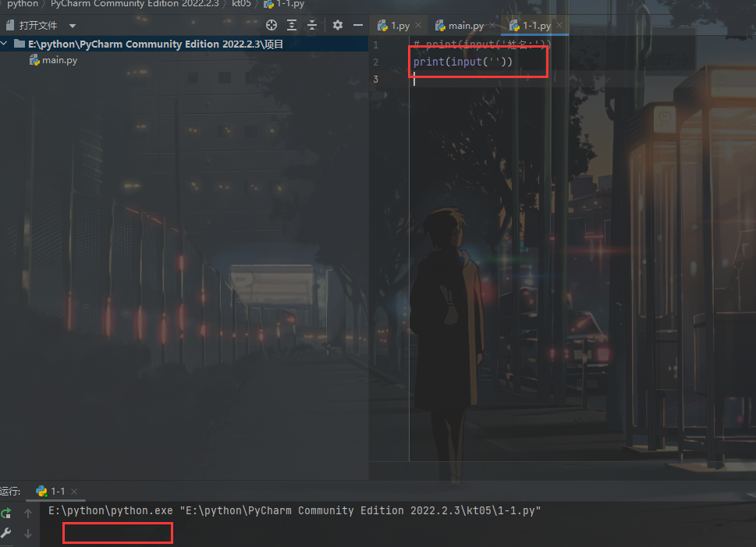Click the python.exe command line in console
The height and width of the screenshot is (547, 756).
tap(295, 511)
